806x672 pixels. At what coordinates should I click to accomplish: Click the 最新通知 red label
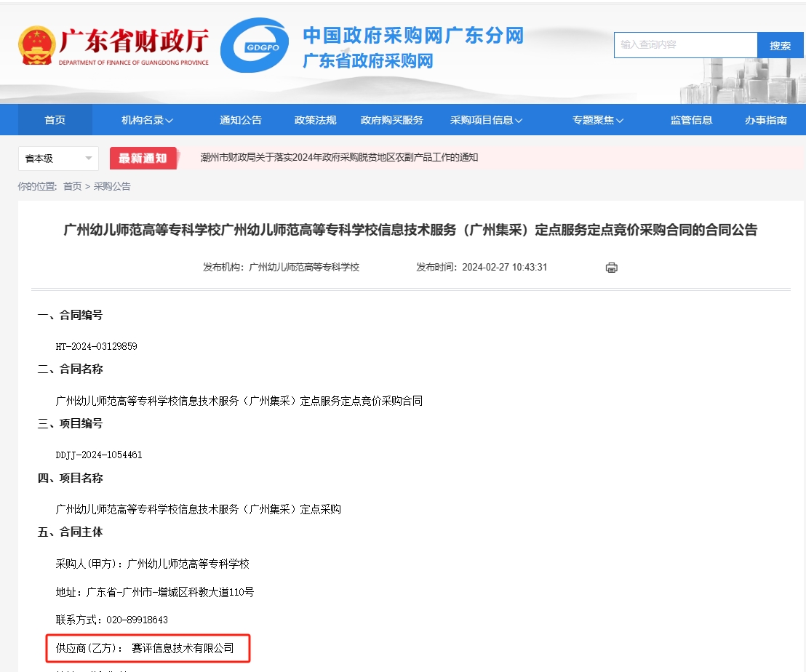[x=143, y=159]
